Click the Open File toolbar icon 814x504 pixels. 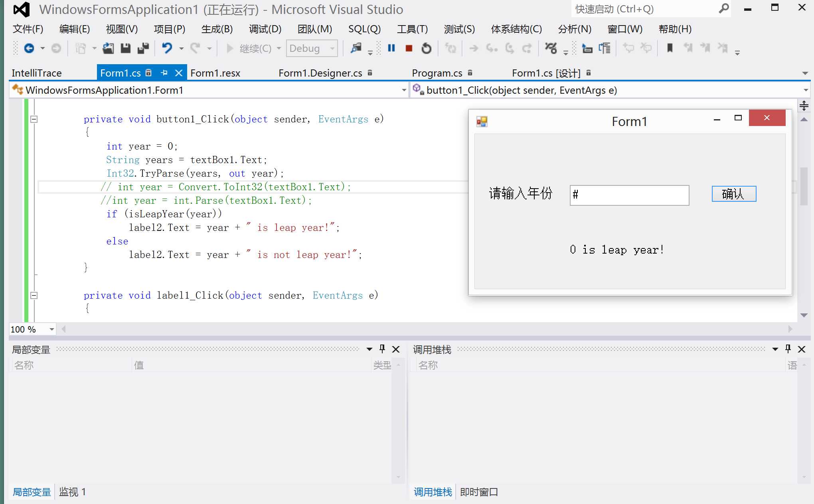coord(108,48)
